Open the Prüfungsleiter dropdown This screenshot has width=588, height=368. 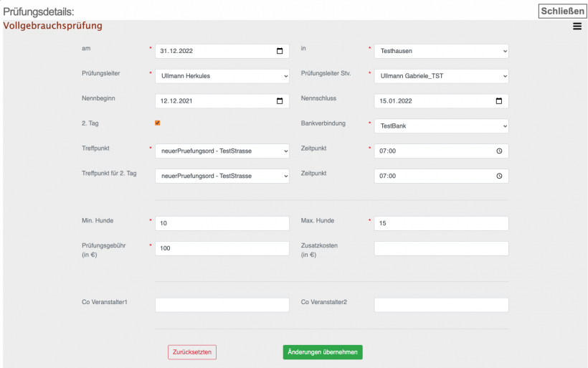(x=222, y=76)
